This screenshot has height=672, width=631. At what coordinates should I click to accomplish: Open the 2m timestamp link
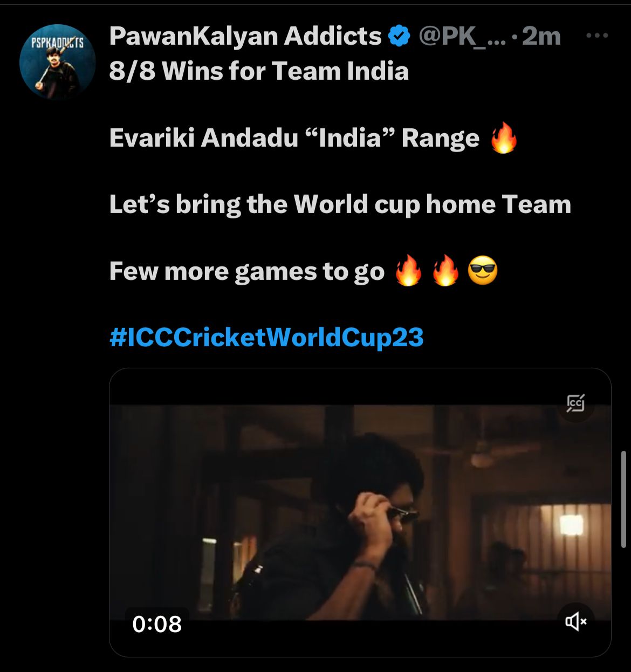point(541,37)
